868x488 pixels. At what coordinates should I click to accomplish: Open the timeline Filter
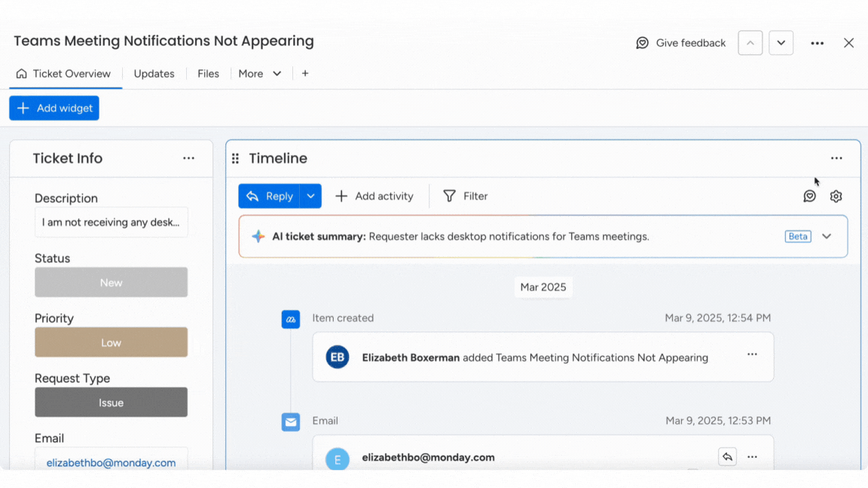(465, 196)
